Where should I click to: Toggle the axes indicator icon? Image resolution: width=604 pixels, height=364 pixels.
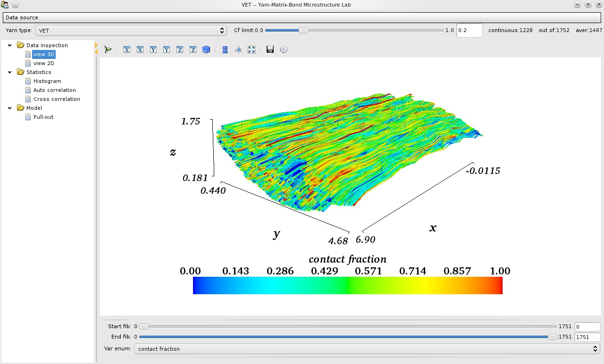pos(238,50)
